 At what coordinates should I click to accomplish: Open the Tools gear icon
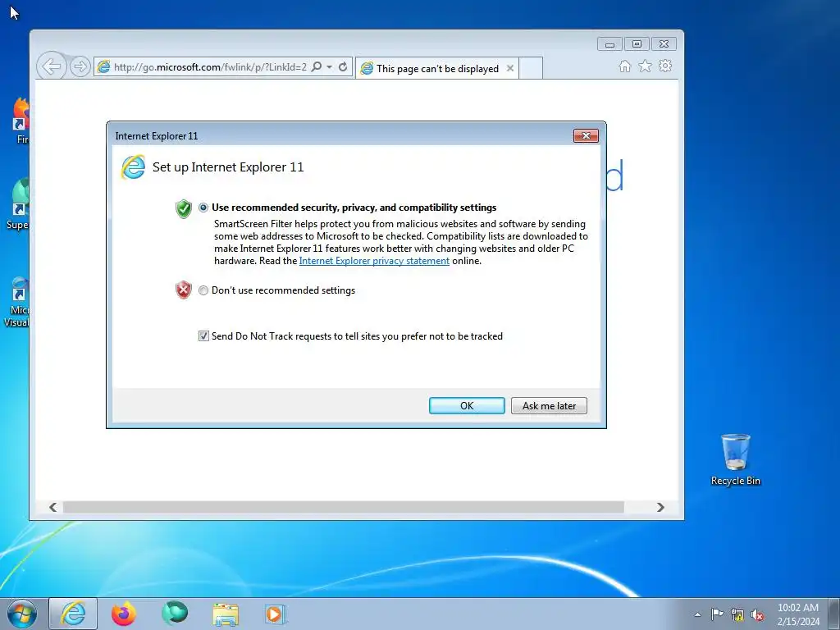[x=665, y=66]
